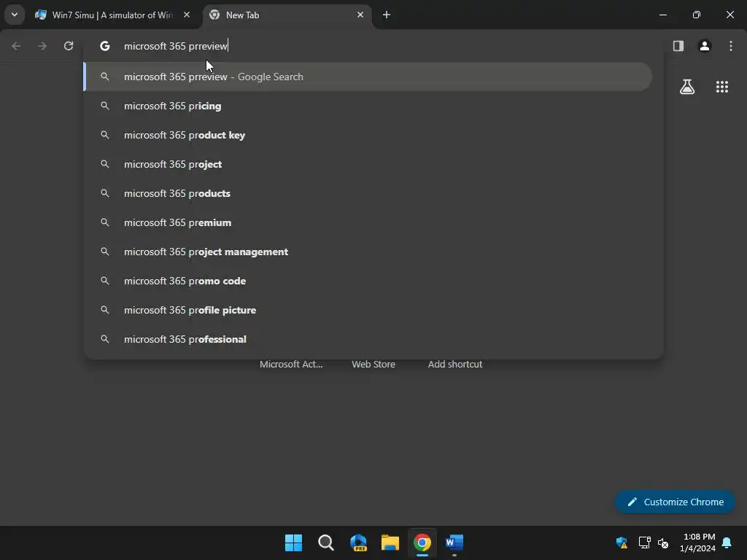Open the Windows Start menu
This screenshot has height=560, width=747.
point(293,542)
